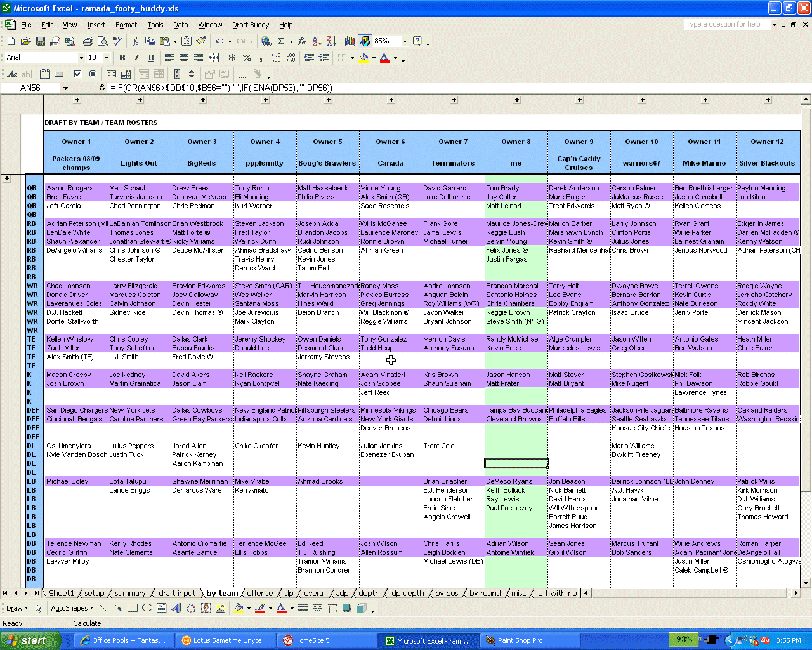Apply the Line Color on the Drawing toolbar
The height and width of the screenshot is (650, 812).
point(259,608)
